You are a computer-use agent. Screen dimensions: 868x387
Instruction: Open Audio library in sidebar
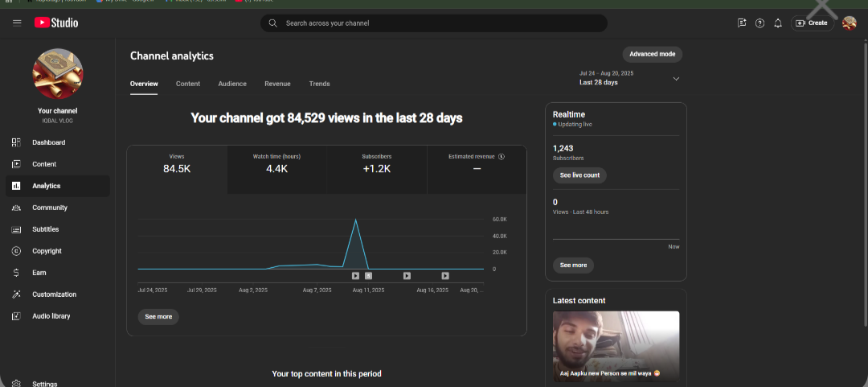(x=51, y=316)
